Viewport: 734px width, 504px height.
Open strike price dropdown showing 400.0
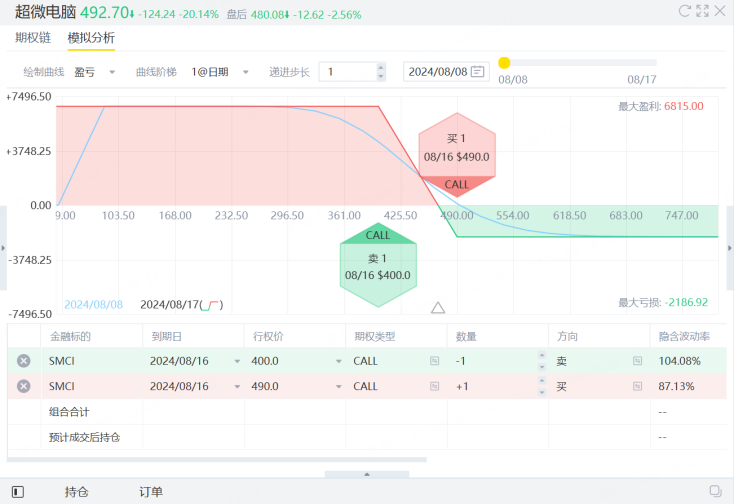(338, 361)
